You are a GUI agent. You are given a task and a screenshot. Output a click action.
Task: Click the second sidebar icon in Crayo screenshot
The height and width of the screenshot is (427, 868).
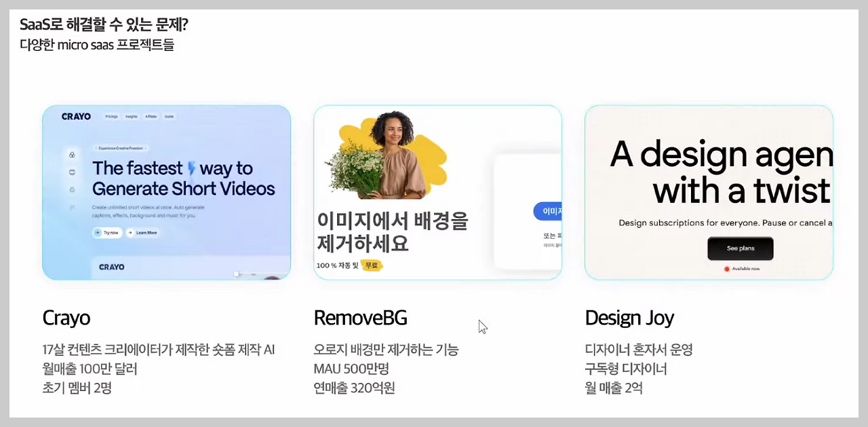point(72,172)
